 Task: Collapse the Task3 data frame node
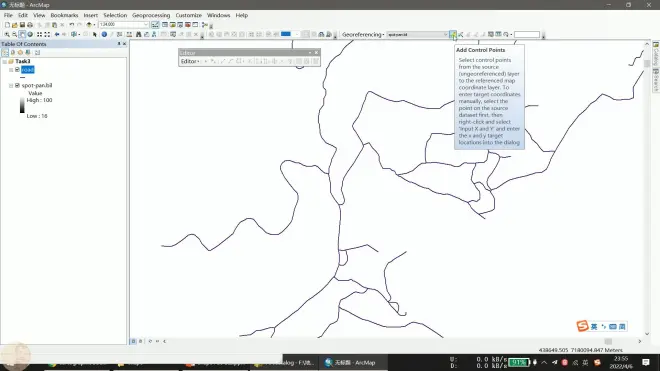(5, 61)
